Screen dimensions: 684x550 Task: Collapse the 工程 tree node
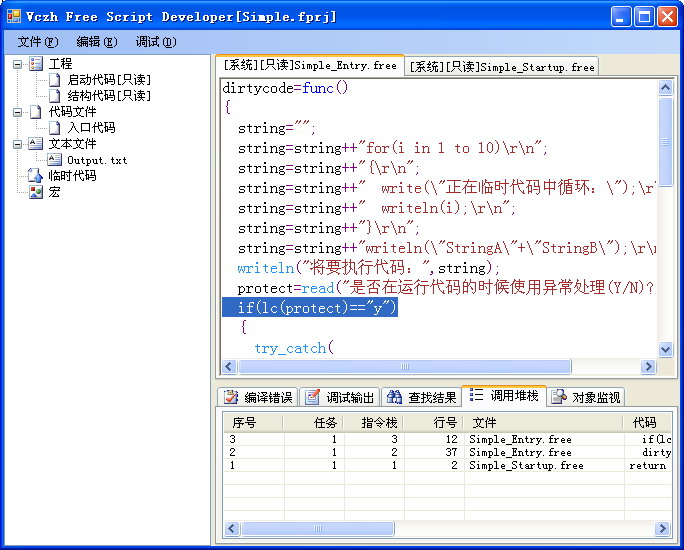(x=18, y=64)
